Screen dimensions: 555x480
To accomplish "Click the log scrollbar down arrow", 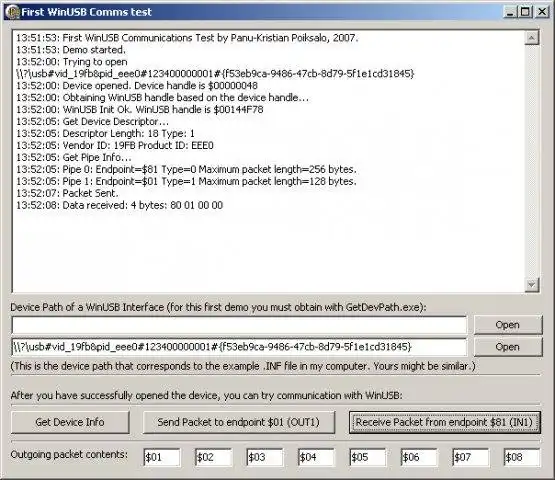I will (x=532, y=284).
